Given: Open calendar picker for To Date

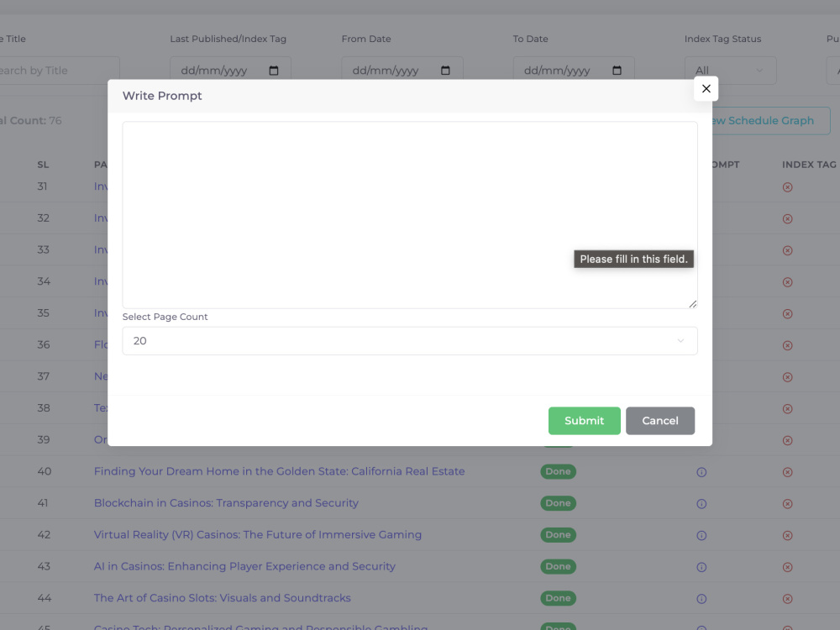Looking at the screenshot, I should pos(617,71).
